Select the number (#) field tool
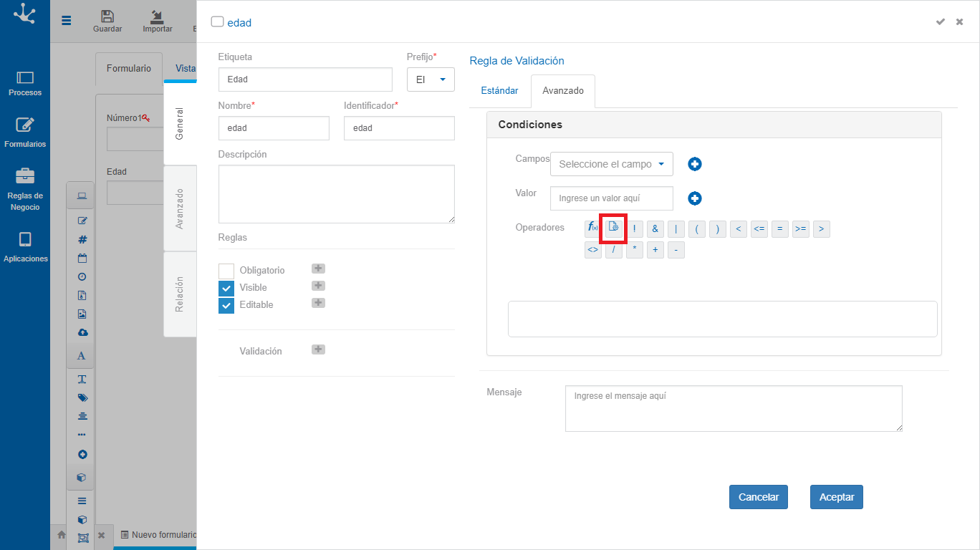 click(x=82, y=240)
